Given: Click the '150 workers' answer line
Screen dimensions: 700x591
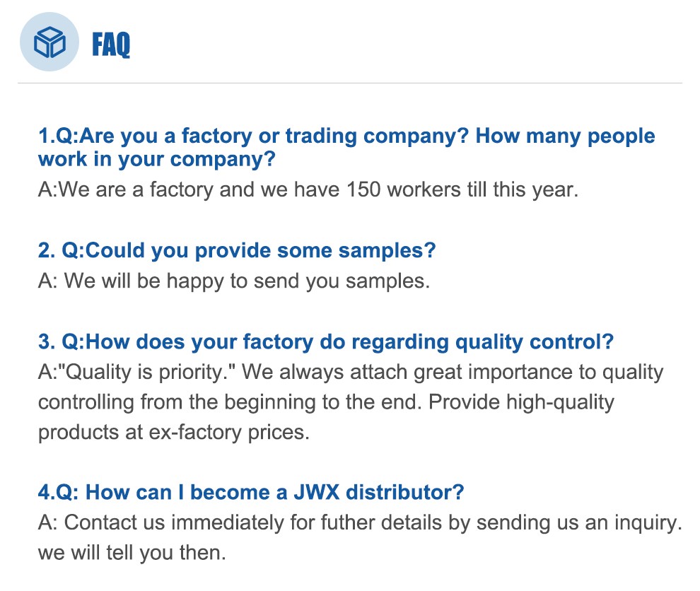Looking at the screenshot, I should click(x=308, y=191).
